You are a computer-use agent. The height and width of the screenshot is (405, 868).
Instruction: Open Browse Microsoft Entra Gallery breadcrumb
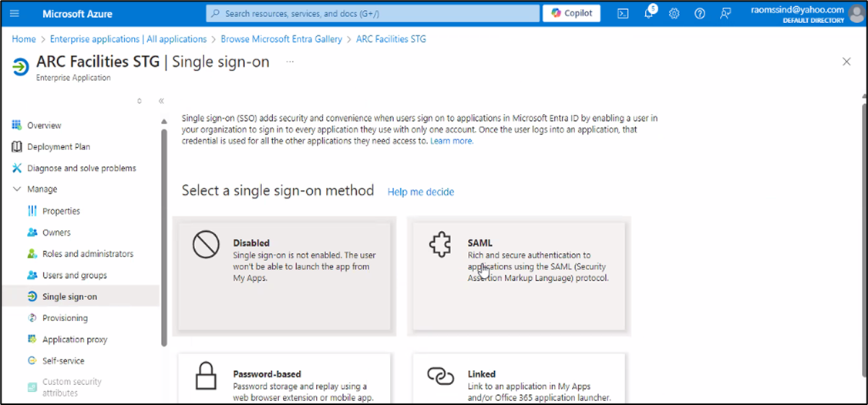(281, 39)
